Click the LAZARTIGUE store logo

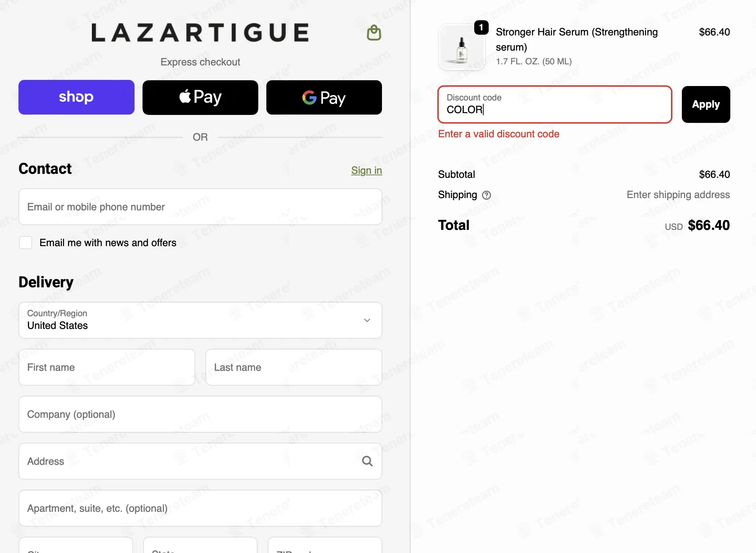pos(200,33)
